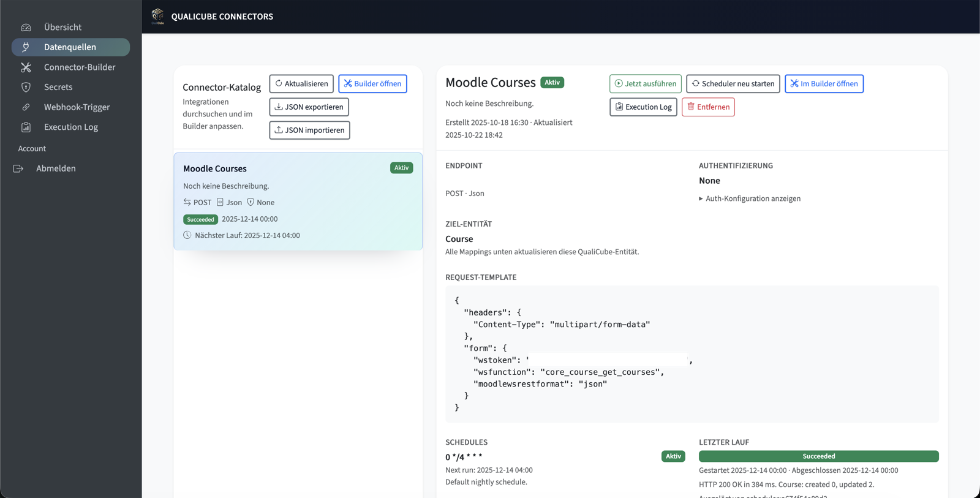Select Datenquellen in the sidebar
This screenshot has height=498, width=980.
click(x=70, y=47)
